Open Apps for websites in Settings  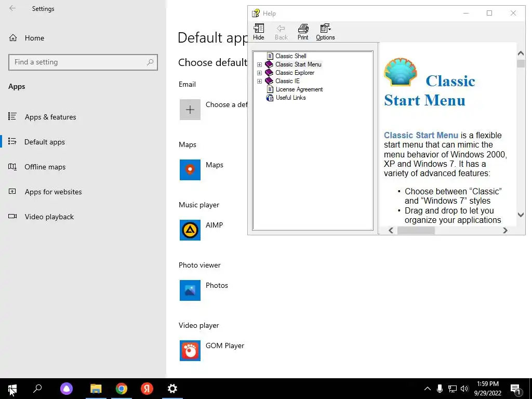coord(45,192)
